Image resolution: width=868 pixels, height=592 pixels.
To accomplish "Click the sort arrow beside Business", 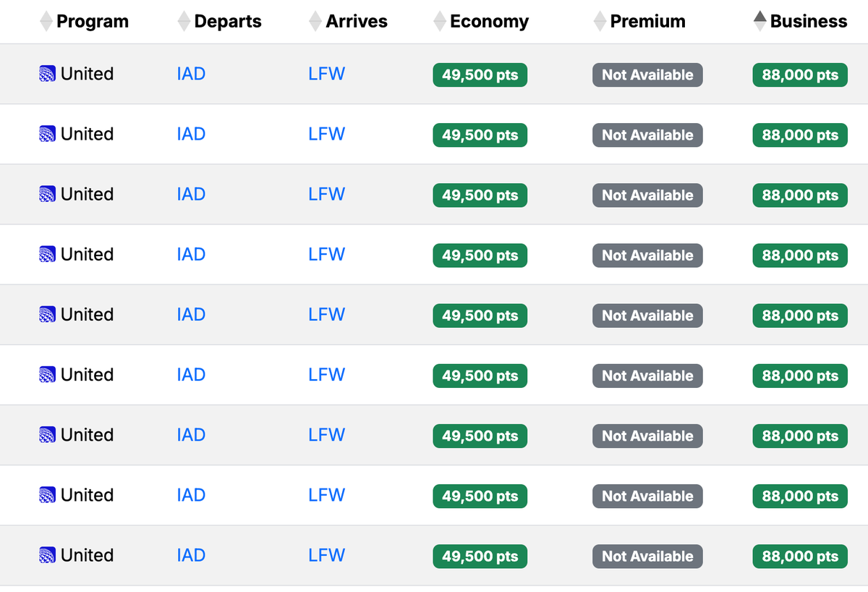I will click(x=759, y=21).
